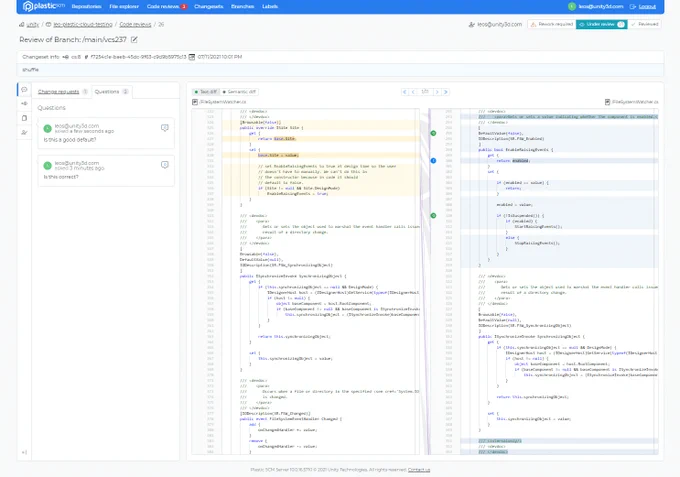Go to previous difference
This screenshot has width=680, height=477.
[413, 92]
